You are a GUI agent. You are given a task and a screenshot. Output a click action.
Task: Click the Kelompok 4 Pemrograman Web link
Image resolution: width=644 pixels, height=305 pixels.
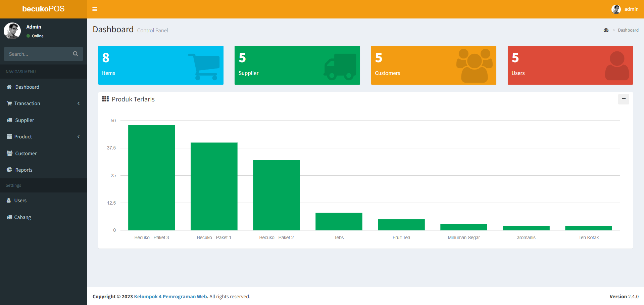(x=171, y=297)
